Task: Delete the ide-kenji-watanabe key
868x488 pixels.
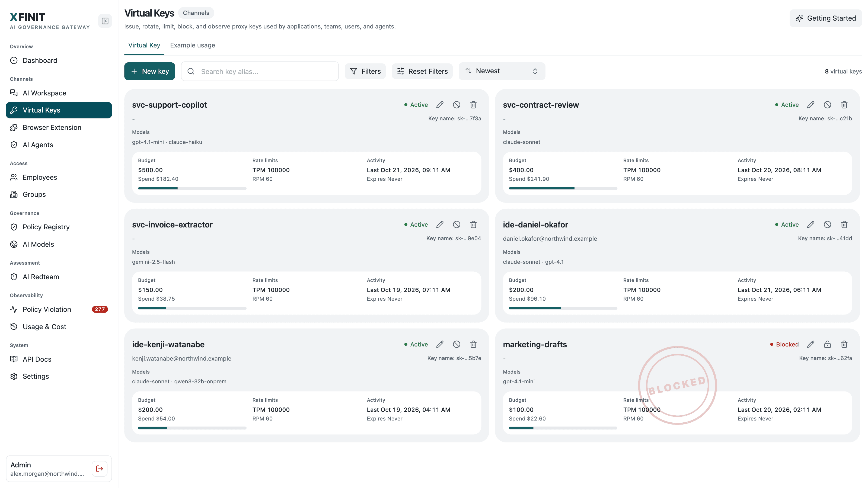Action: (473, 344)
